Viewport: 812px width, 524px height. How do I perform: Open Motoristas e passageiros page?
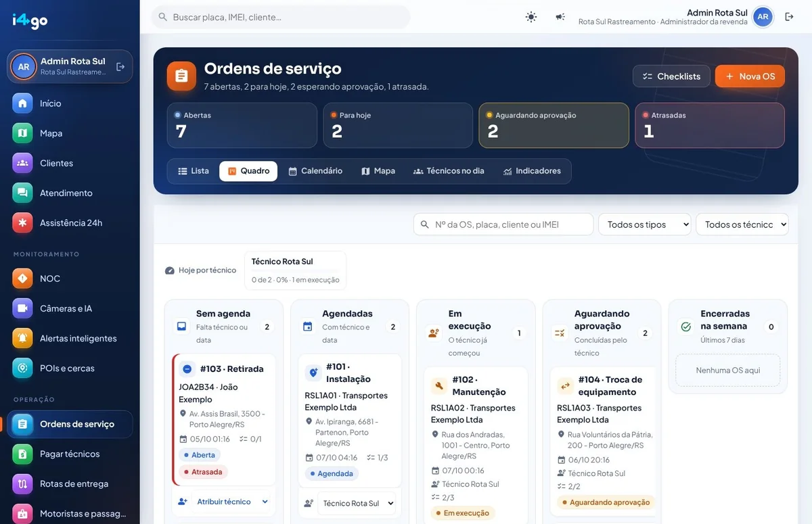tap(70, 513)
